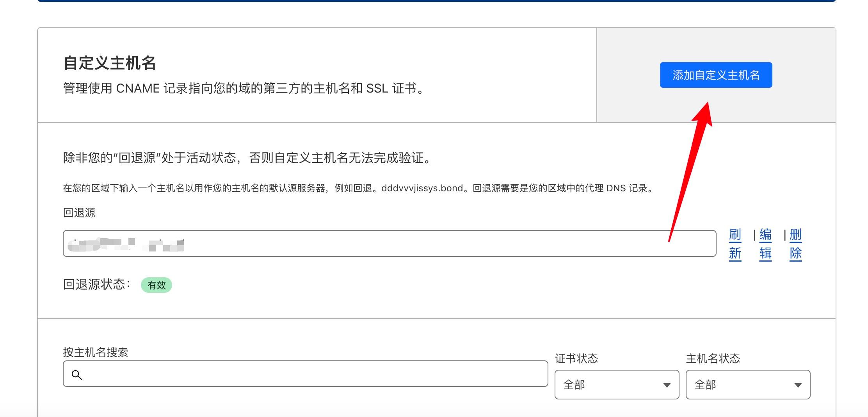Click the 删除 link
Screen dimensions: 868x417
[x=795, y=244]
